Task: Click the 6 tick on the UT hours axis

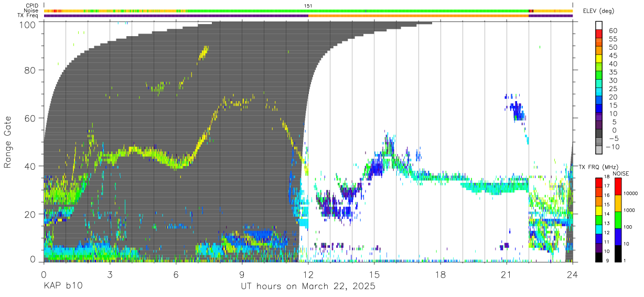Action: tap(176, 274)
